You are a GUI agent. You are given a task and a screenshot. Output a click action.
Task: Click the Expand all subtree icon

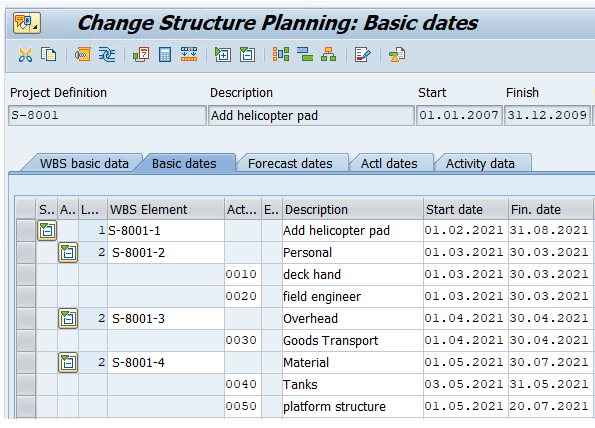223,55
